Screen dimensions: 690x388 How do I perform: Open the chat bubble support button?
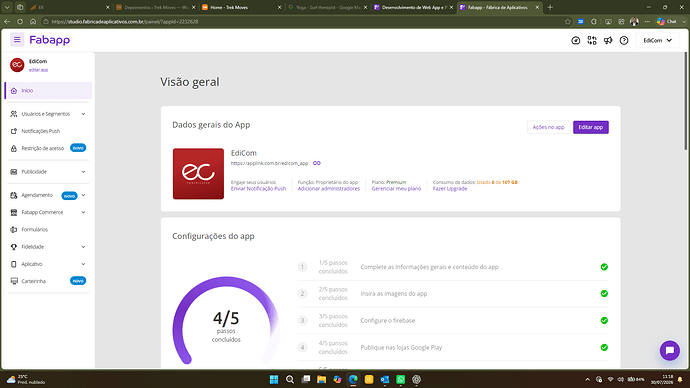click(x=669, y=351)
